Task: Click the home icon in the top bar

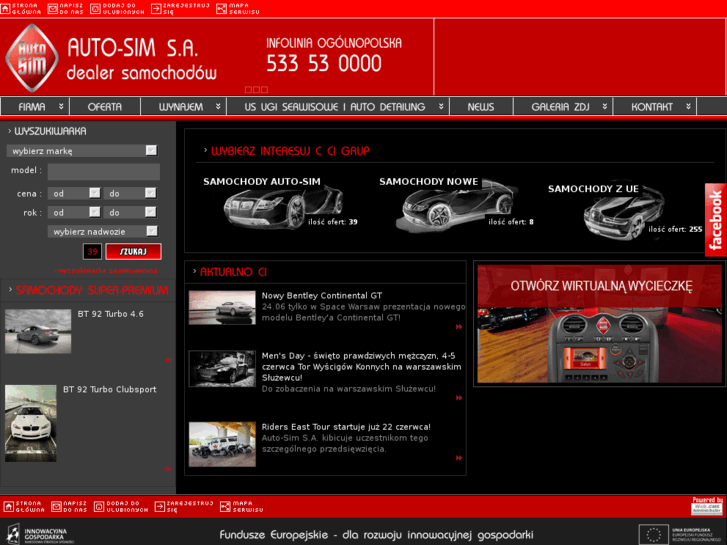Action: tap(6, 7)
